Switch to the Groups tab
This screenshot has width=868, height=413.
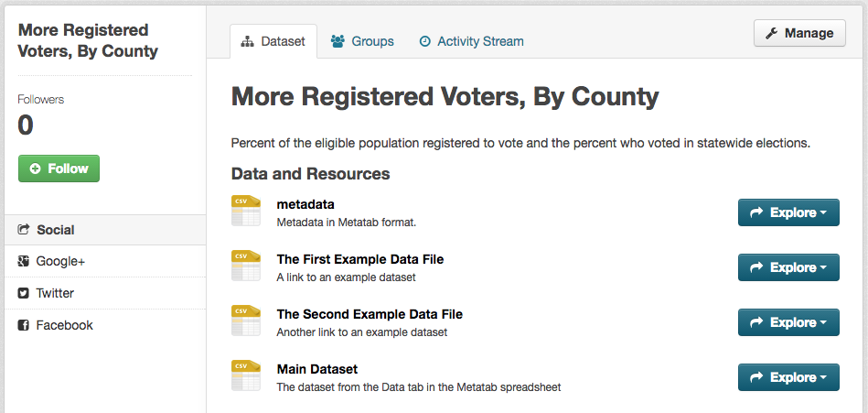pos(362,41)
